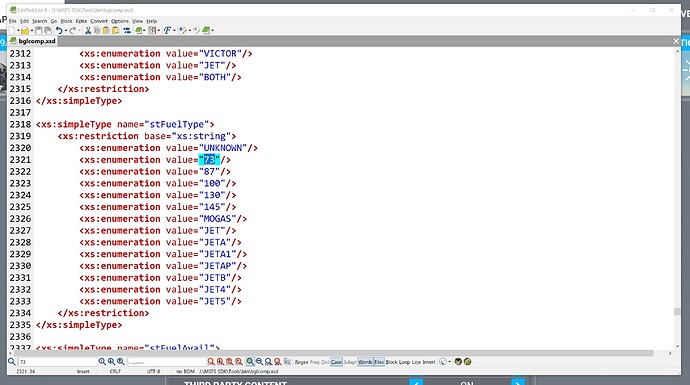Open the Block menu
The width and height of the screenshot is (690, 385).
(x=66, y=21)
